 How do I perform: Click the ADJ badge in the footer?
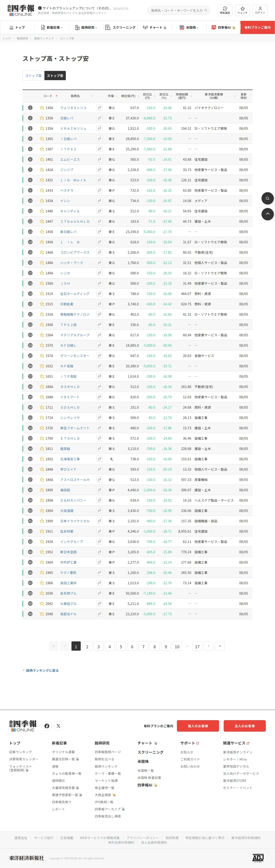[258, 858]
